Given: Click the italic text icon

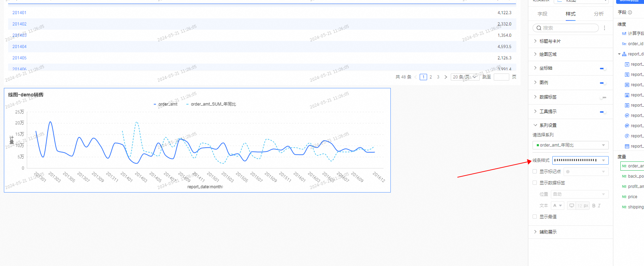Looking at the screenshot, I should click(599, 206).
